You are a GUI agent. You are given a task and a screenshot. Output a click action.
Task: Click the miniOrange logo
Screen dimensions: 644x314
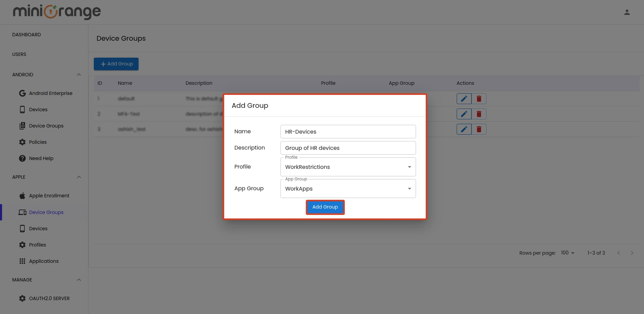coord(57,12)
